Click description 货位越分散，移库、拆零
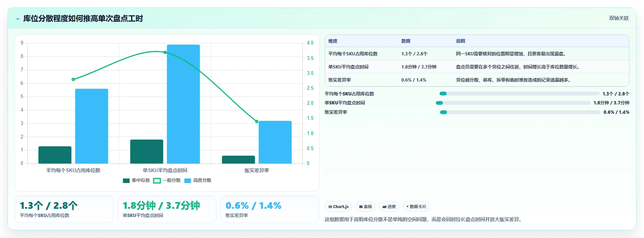This screenshot has width=644, height=238. pyautogui.click(x=514, y=80)
